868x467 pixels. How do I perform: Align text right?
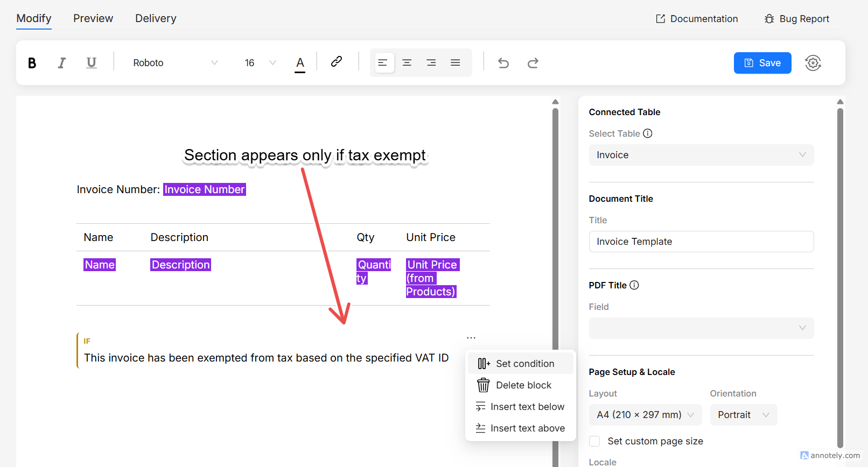431,63
